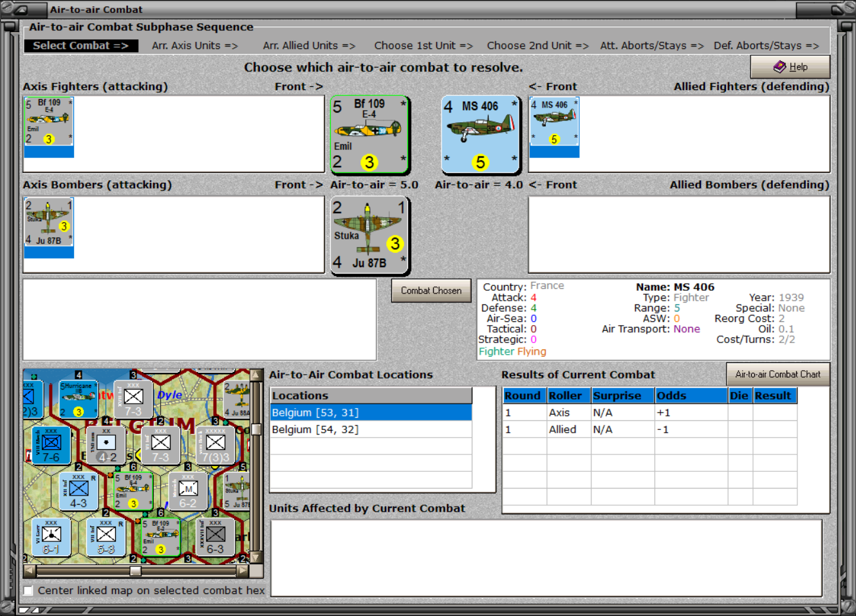Click the map's vertical scrollbar up arrow
Screen dimensions: 856x616
click(256, 375)
